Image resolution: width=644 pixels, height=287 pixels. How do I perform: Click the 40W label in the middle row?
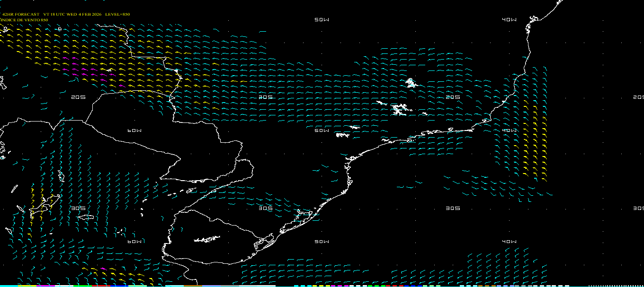pyautogui.click(x=509, y=130)
